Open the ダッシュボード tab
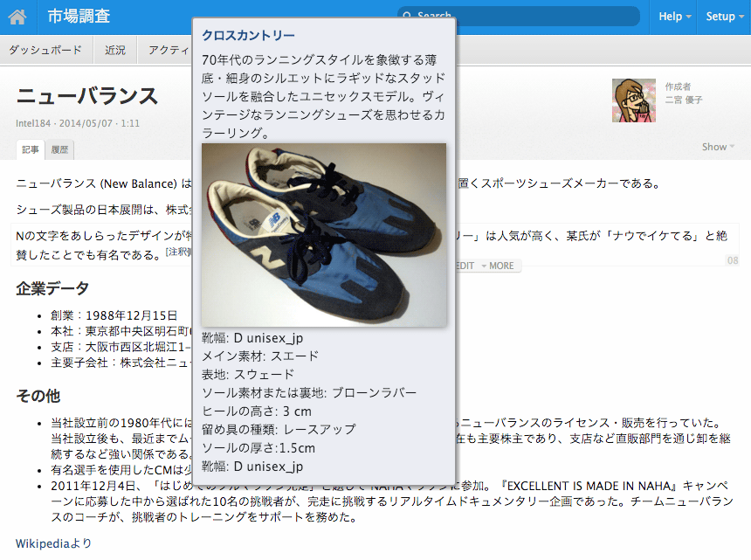 45,50
